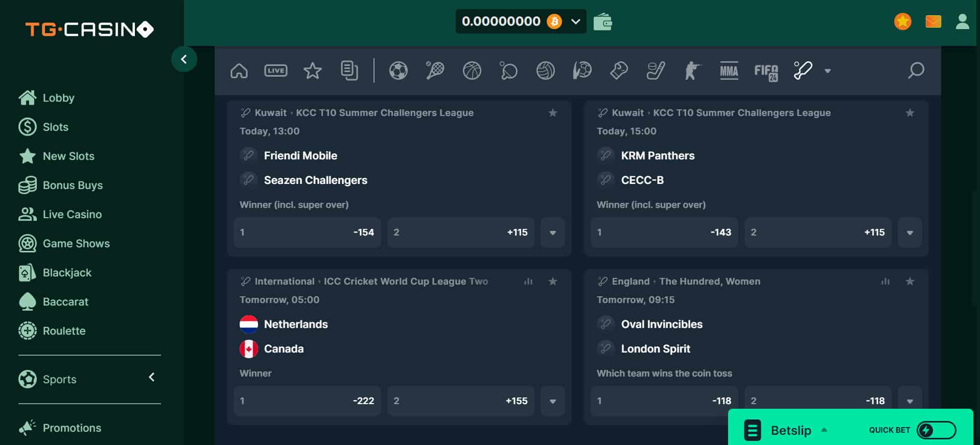The image size is (980, 445).
Task: Open favorites star in sports toolbar
Action: [312, 71]
